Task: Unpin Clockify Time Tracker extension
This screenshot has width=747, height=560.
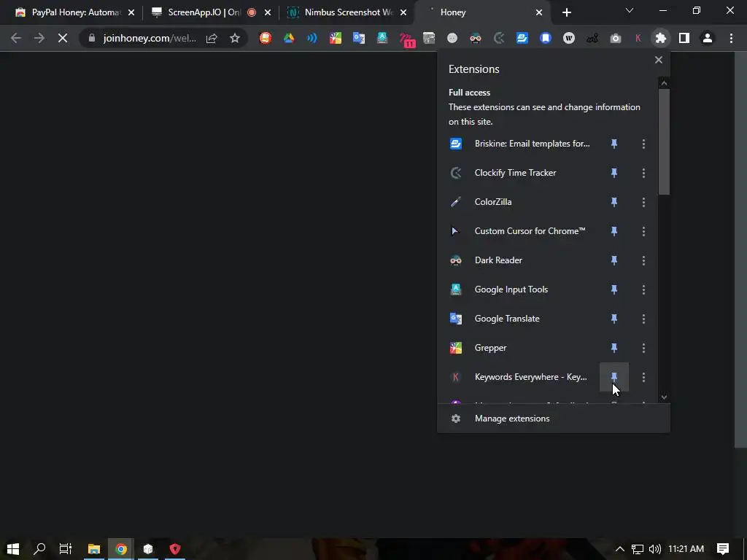Action: 614,173
